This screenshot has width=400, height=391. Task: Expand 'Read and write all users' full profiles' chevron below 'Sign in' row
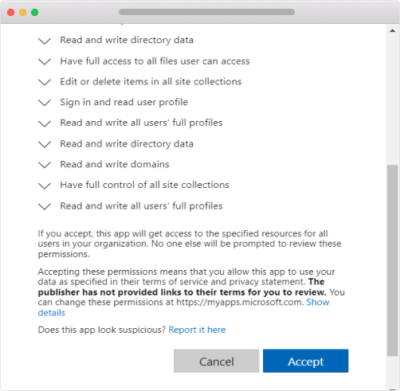pyautogui.click(x=44, y=124)
